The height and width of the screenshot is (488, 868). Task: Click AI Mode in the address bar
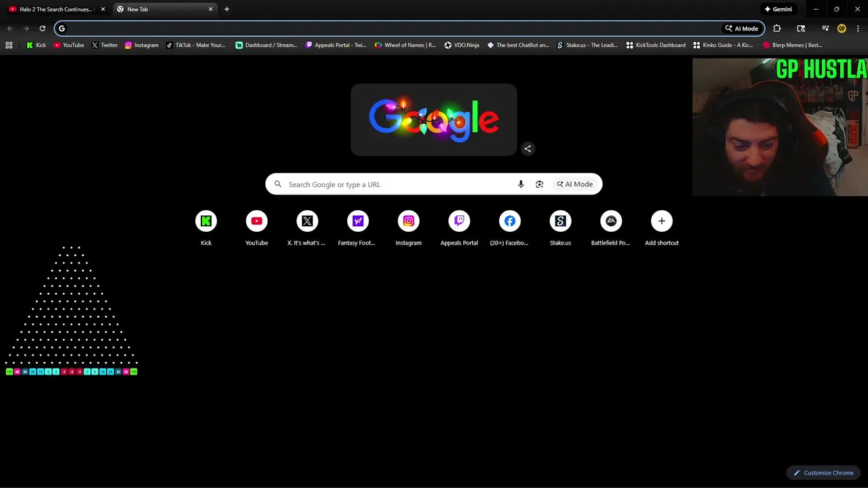(x=742, y=28)
